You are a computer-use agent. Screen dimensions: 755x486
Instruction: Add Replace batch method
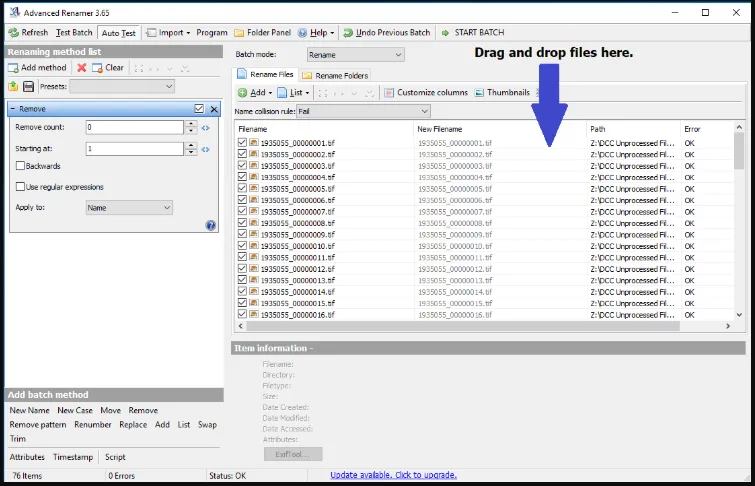[x=133, y=425]
